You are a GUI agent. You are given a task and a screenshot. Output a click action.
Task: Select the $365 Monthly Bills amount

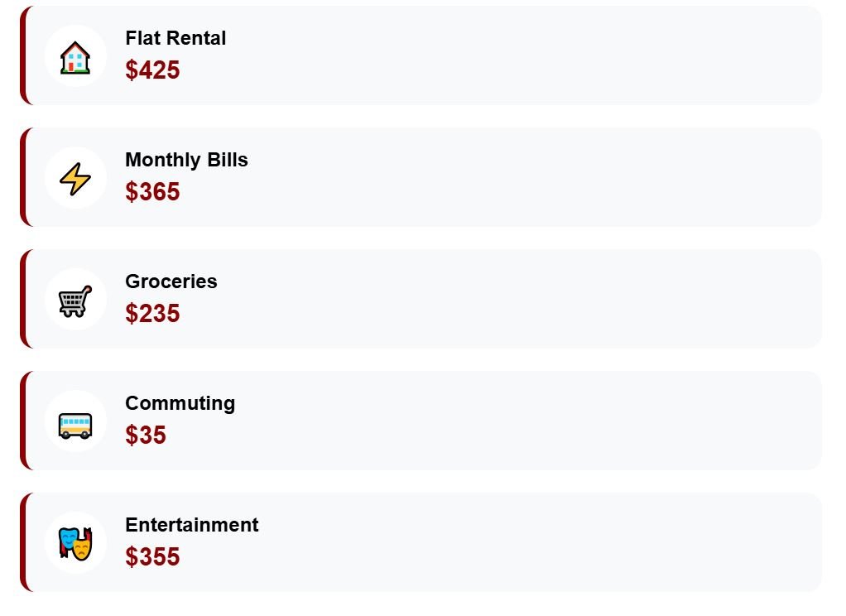(x=152, y=192)
